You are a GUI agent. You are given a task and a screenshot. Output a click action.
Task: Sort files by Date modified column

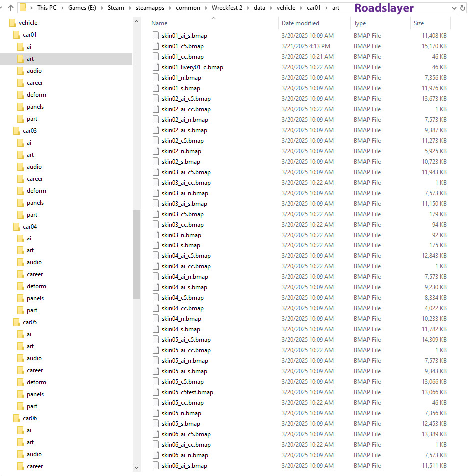pos(300,23)
